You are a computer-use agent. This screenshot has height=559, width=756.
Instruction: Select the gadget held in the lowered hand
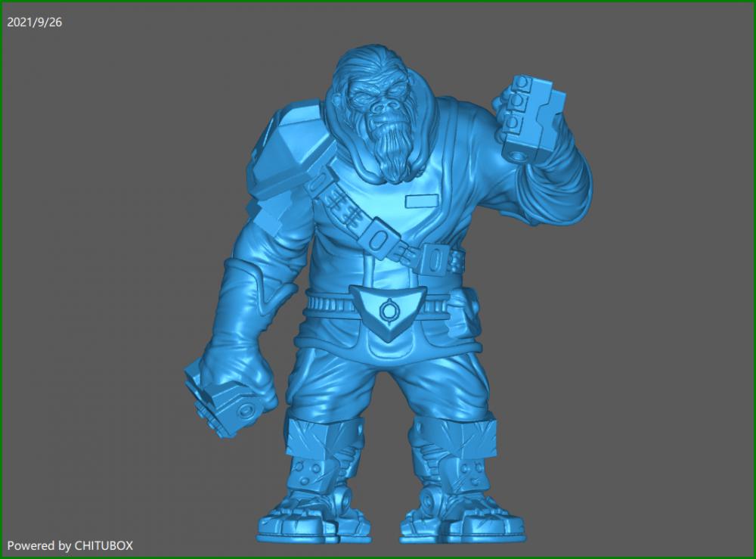(223, 405)
